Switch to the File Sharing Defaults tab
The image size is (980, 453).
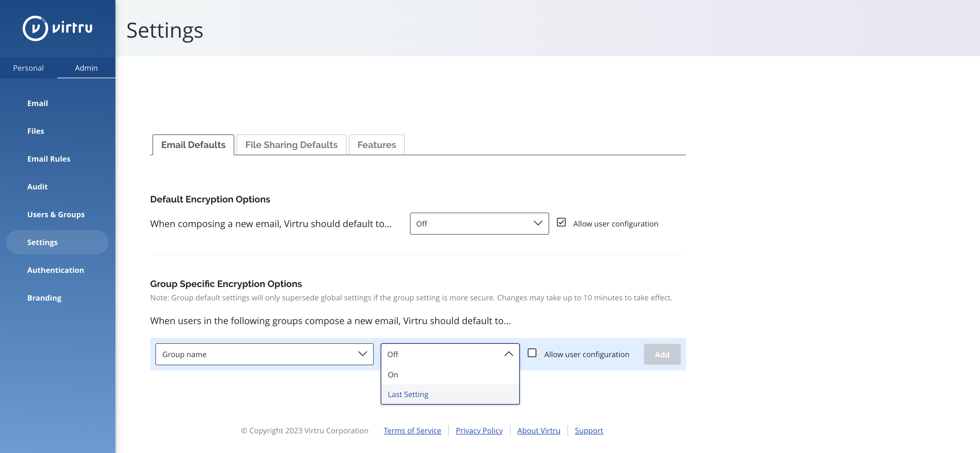click(291, 145)
